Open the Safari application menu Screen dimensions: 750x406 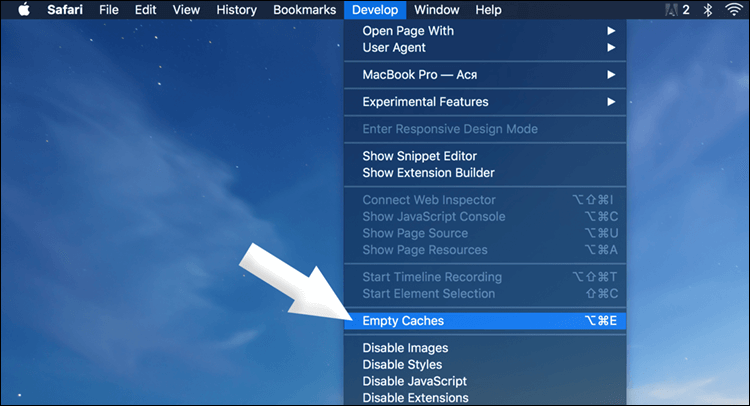coord(65,10)
